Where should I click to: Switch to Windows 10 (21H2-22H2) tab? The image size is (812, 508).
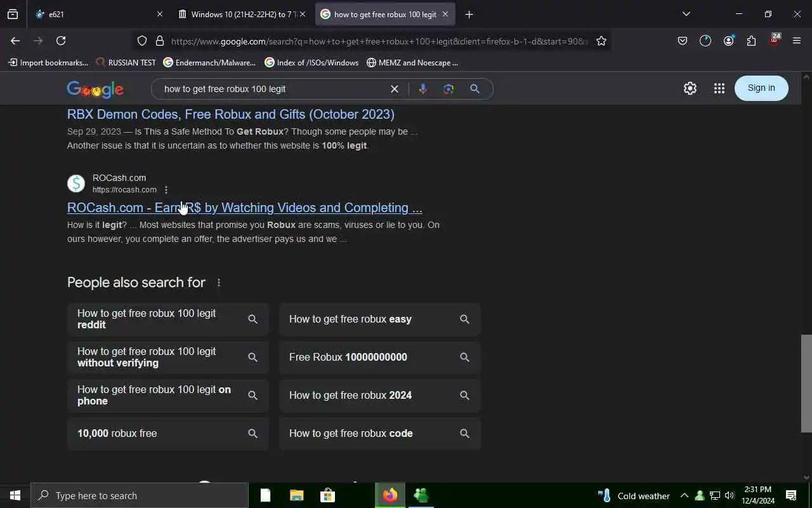(242, 14)
